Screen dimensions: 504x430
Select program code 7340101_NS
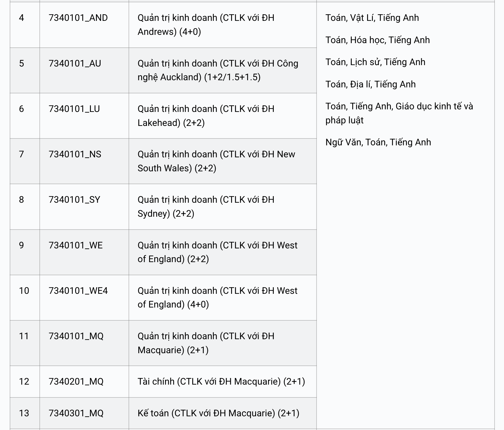pos(75,154)
